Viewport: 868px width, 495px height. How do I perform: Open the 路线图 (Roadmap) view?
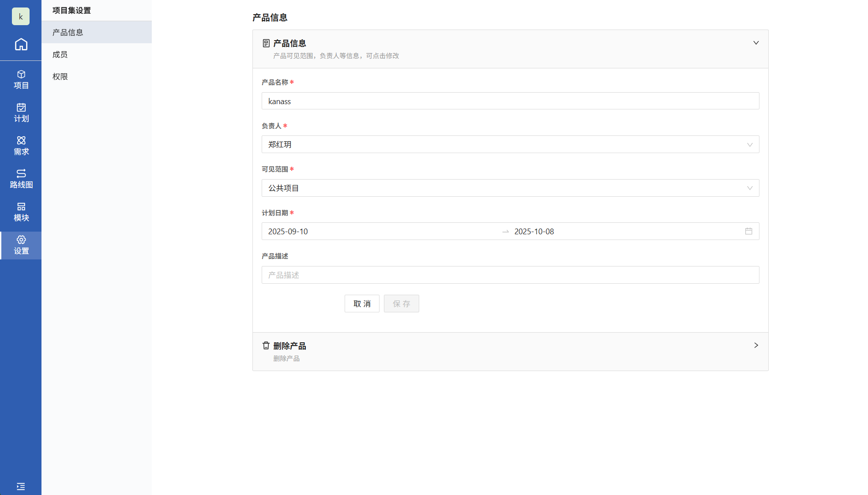pyautogui.click(x=21, y=179)
